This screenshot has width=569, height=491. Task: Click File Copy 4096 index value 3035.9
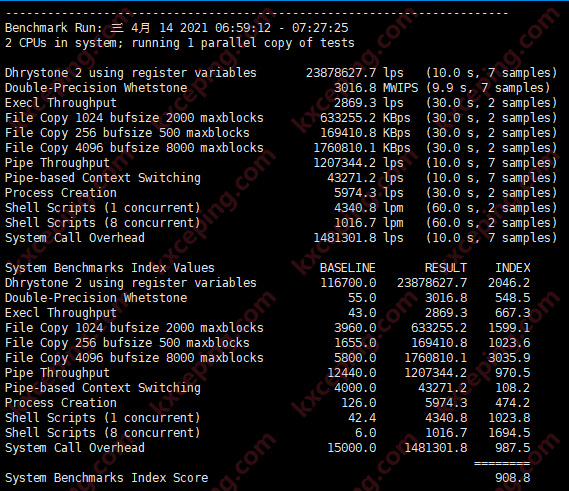[509, 358]
